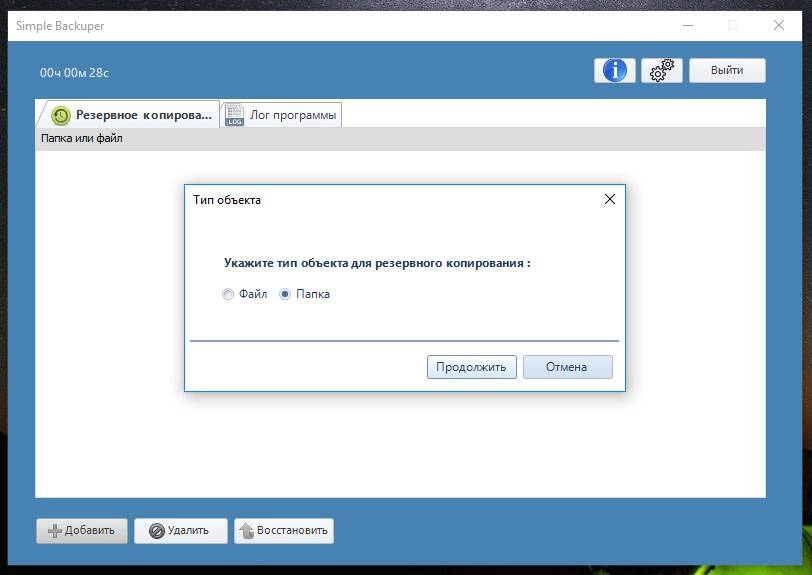Viewport: 812px width, 575px height.
Task: Click the Восстановить button
Action: click(284, 531)
